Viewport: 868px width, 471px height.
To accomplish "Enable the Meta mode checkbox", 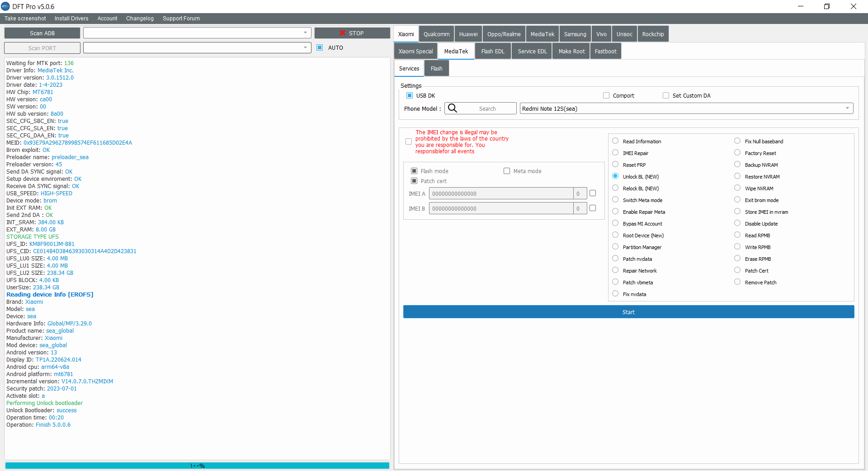I will coord(507,171).
